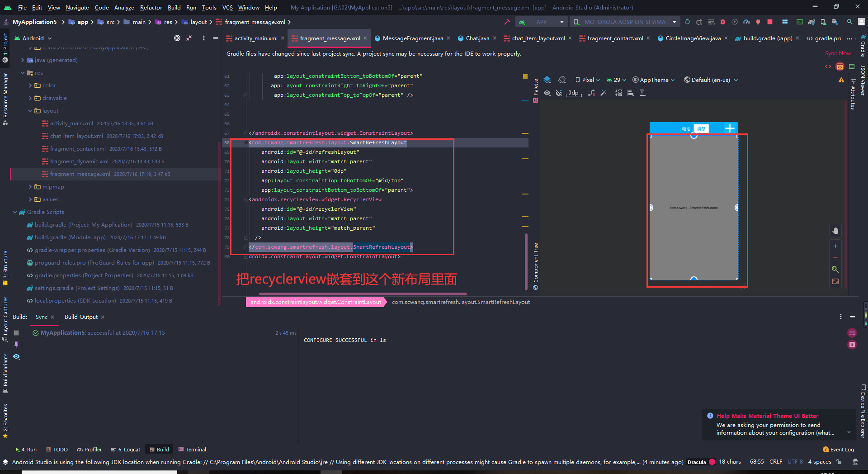Switch editor to Design-only view
The width and height of the screenshot is (868, 474).
click(x=852, y=66)
